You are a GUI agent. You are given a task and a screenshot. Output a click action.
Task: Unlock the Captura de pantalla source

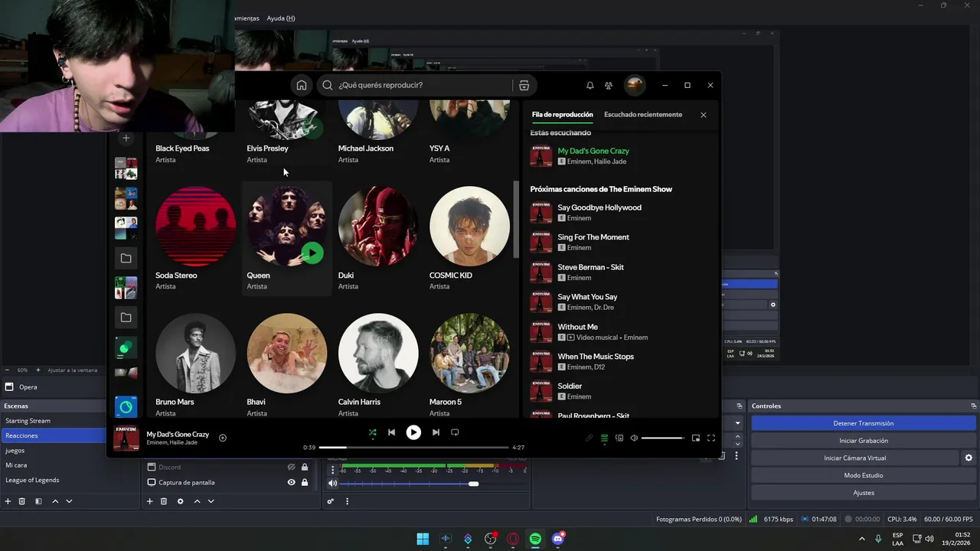[x=305, y=482]
